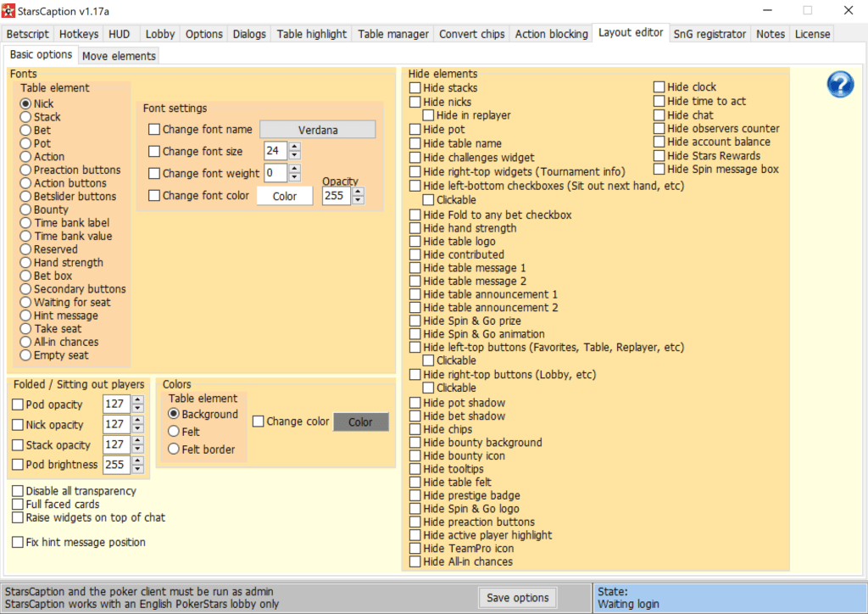This screenshot has height=614, width=868.
Task: Toggle Hide stacks checkbox
Action: (415, 87)
